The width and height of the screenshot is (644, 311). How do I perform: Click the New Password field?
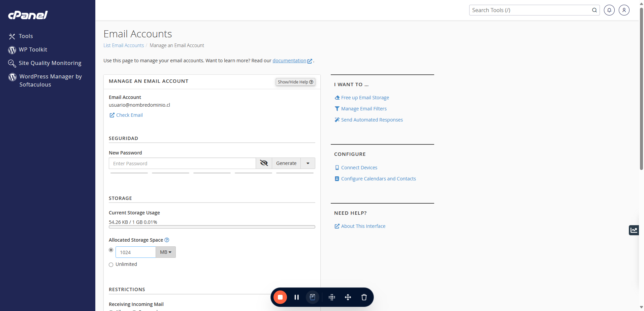coord(182,163)
